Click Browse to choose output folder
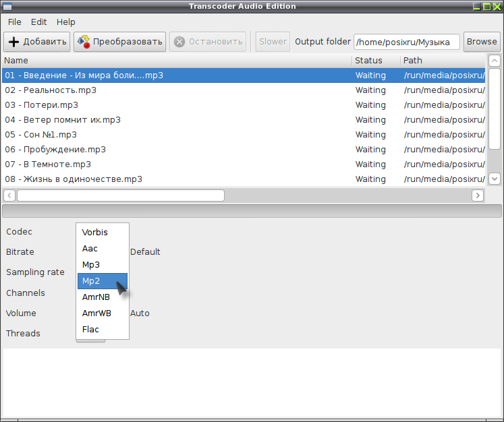 482,42
